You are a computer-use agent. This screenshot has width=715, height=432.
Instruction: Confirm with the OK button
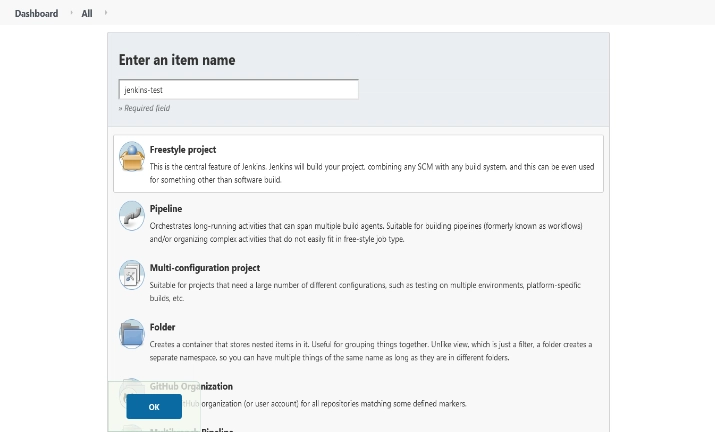[154, 406]
